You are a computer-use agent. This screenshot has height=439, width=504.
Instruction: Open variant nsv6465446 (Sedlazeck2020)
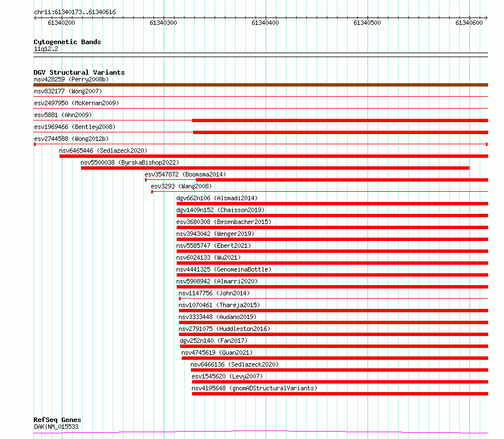coord(103,150)
